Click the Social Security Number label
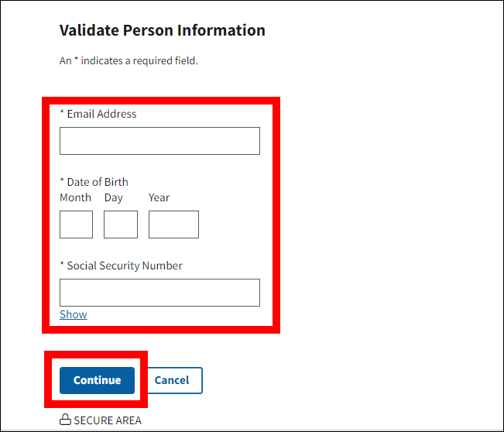504x432 pixels. (x=125, y=266)
